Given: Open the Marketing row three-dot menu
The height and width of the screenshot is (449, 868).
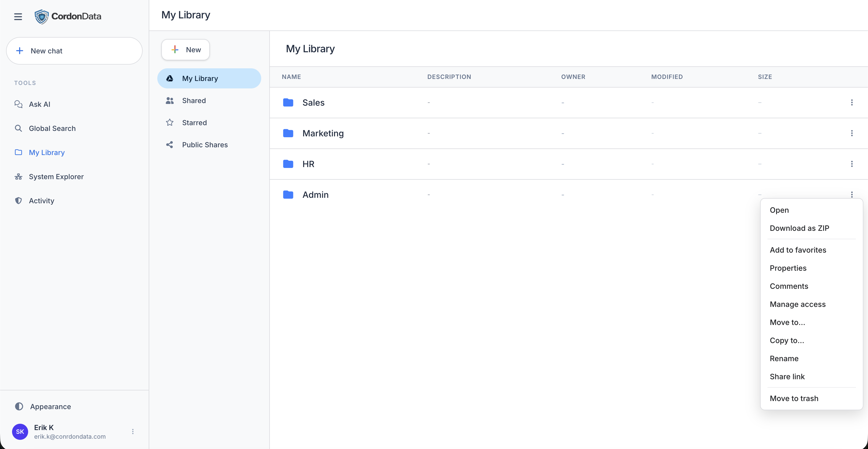Looking at the screenshot, I should 851,133.
